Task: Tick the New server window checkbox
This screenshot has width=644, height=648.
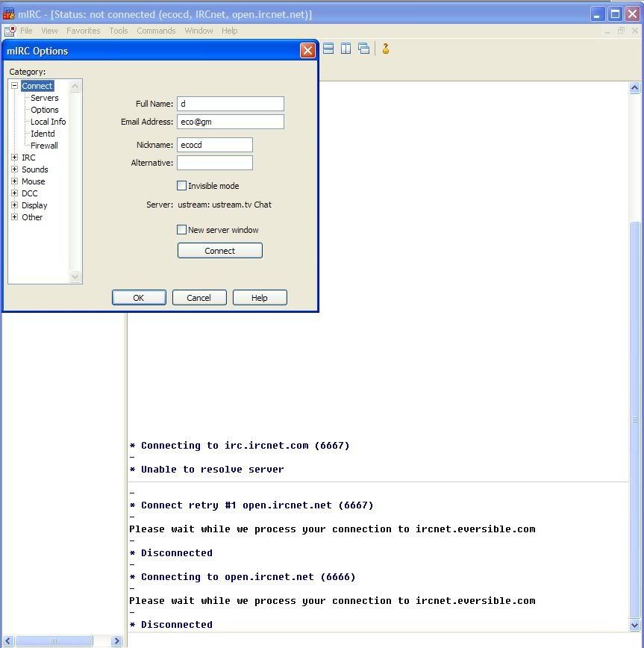Action: tap(181, 229)
